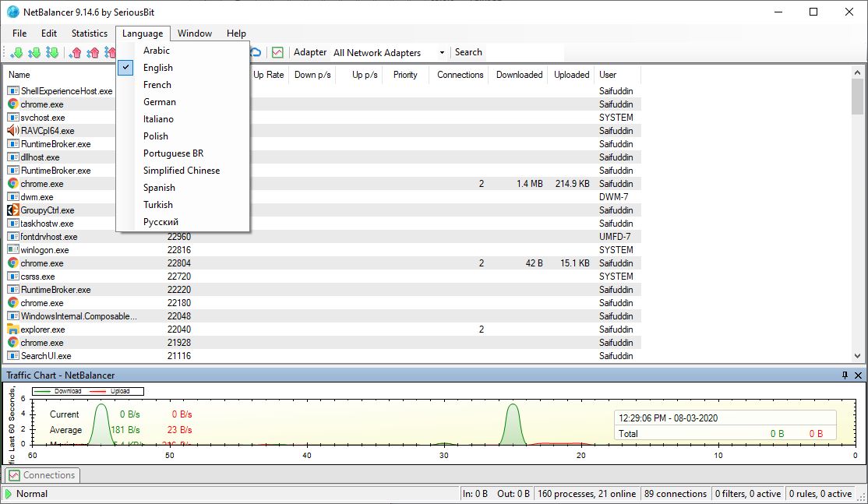The image size is (868, 504).
Task: Sort by Down p/s column header
Action: tap(312, 75)
